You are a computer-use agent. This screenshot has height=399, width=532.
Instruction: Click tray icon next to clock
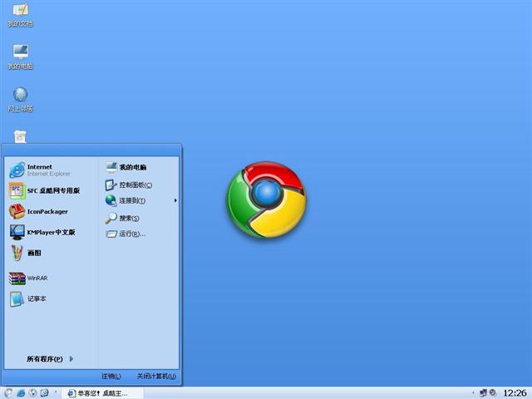[x=493, y=393]
